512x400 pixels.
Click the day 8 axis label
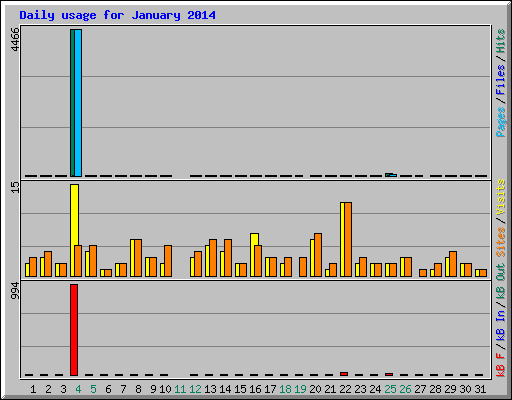138,389
